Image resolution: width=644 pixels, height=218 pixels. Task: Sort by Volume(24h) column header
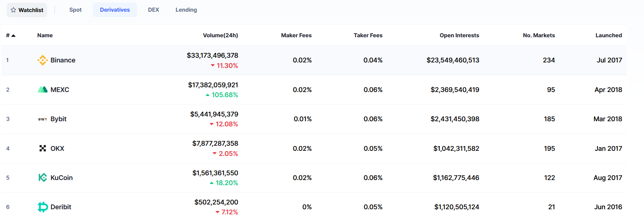[220, 35]
